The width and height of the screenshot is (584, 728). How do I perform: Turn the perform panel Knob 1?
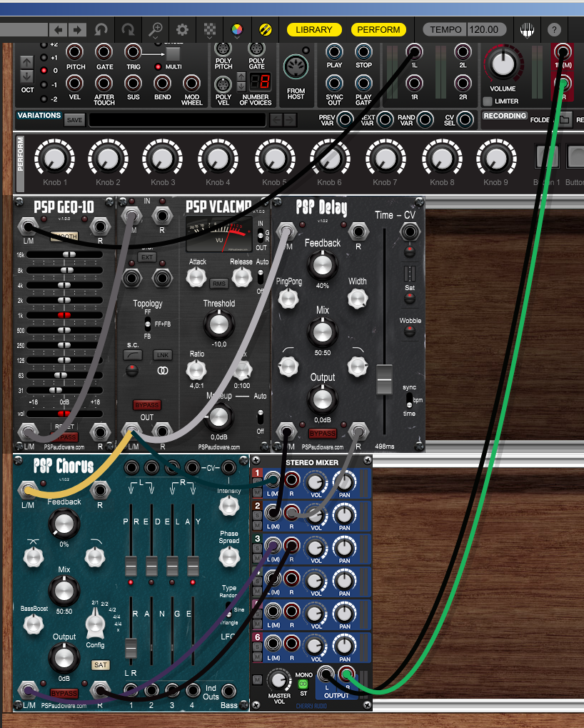[55, 159]
